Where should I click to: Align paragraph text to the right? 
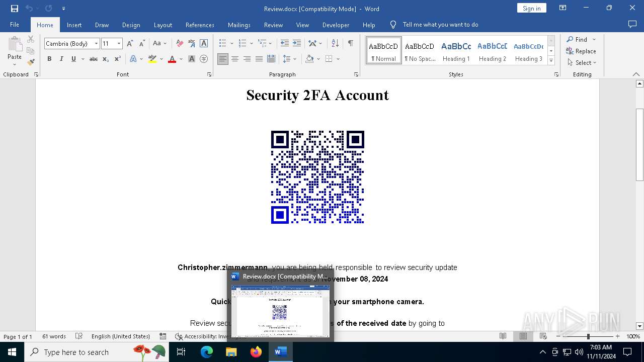tap(247, 59)
